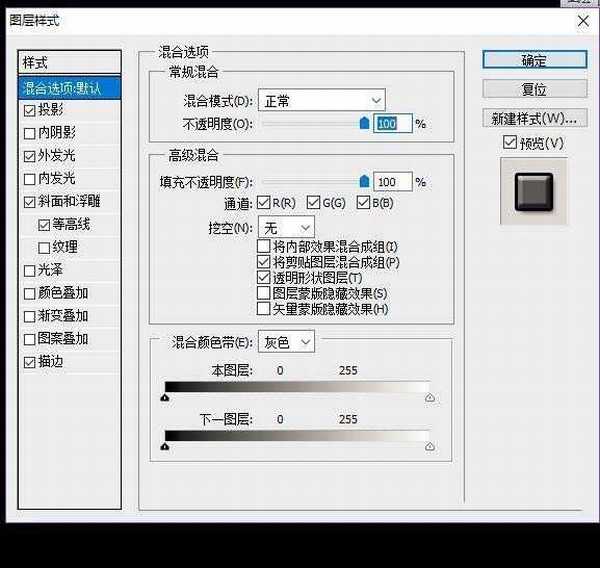Toggle the R channel checkbox

(263, 204)
